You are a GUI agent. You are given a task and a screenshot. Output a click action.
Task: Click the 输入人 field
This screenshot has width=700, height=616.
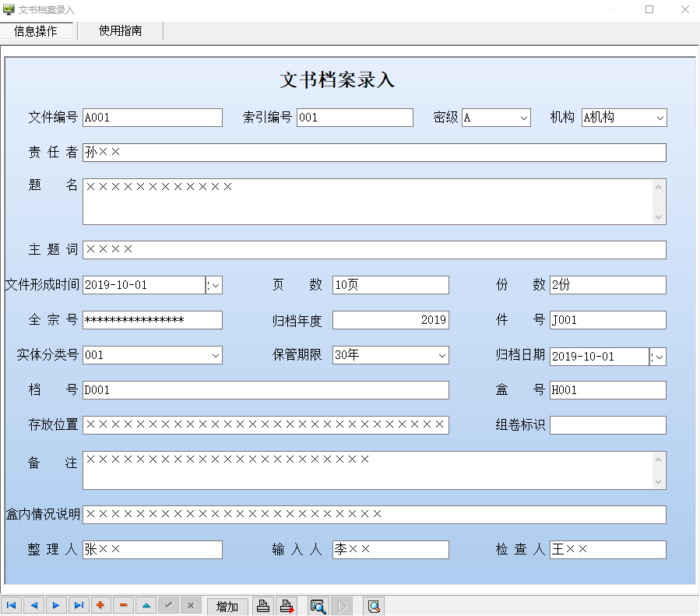[x=391, y=550]
